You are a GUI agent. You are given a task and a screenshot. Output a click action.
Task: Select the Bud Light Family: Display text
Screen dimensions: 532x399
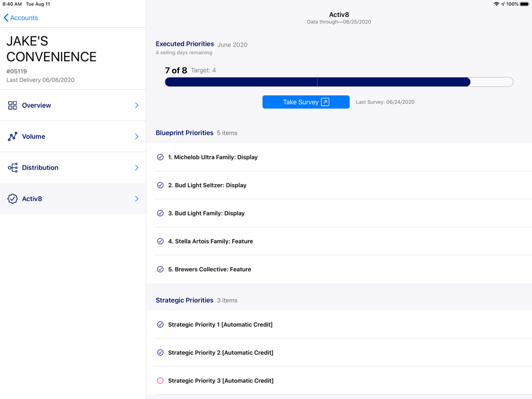(x=206, y=213)
